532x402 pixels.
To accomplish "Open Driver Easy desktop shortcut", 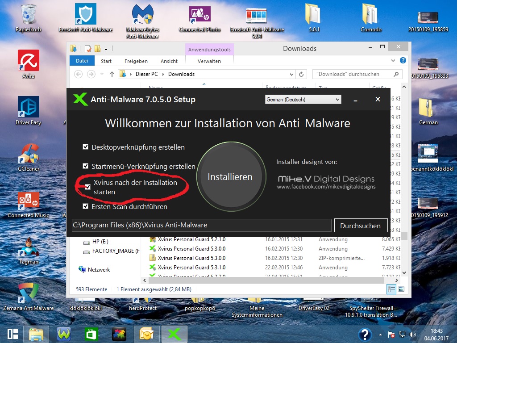I will [29, 111].
